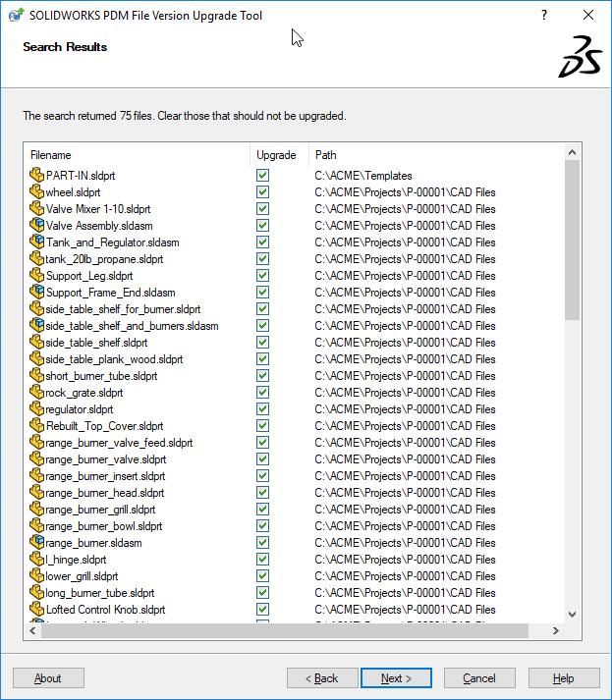Uncheck Upgrade for Valve Mixer 1-10.sldprt

pos(262,209)
